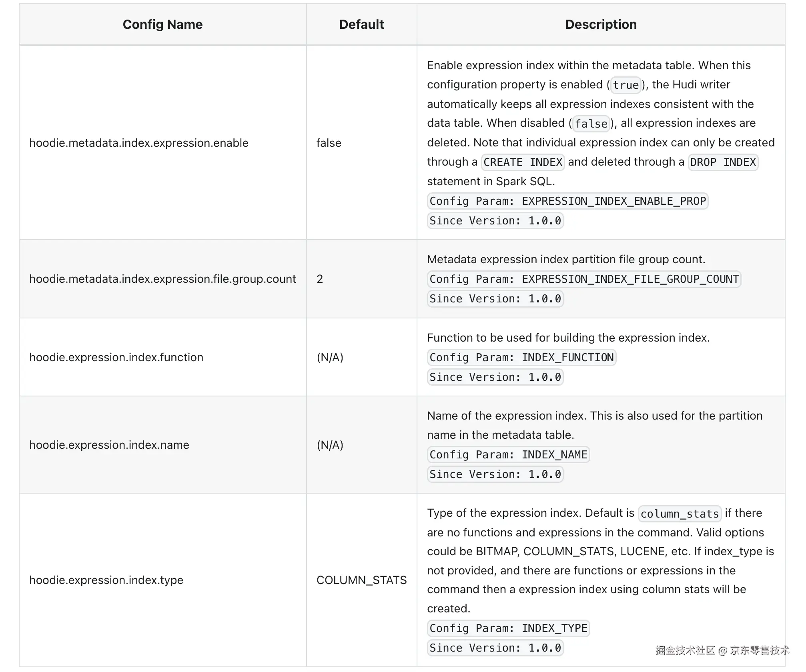Click the default value false in first row
The image size is (806, 672).
point(329,143)
